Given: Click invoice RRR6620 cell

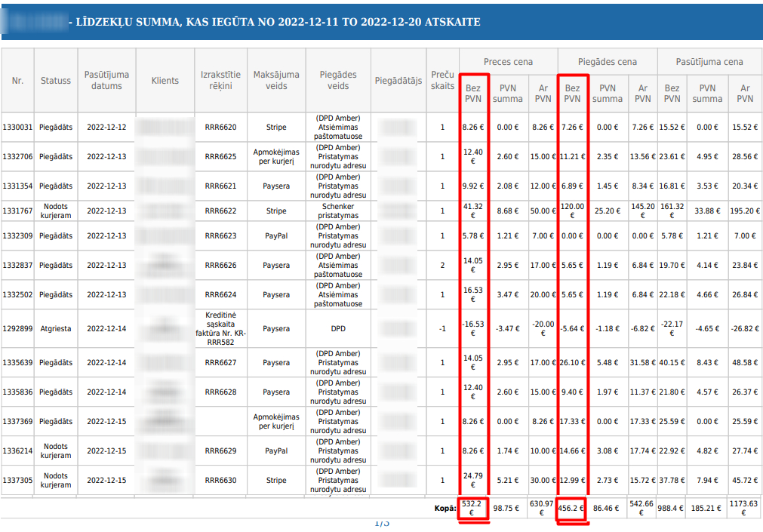Looking at the screenshot, I should pos(220,127).
